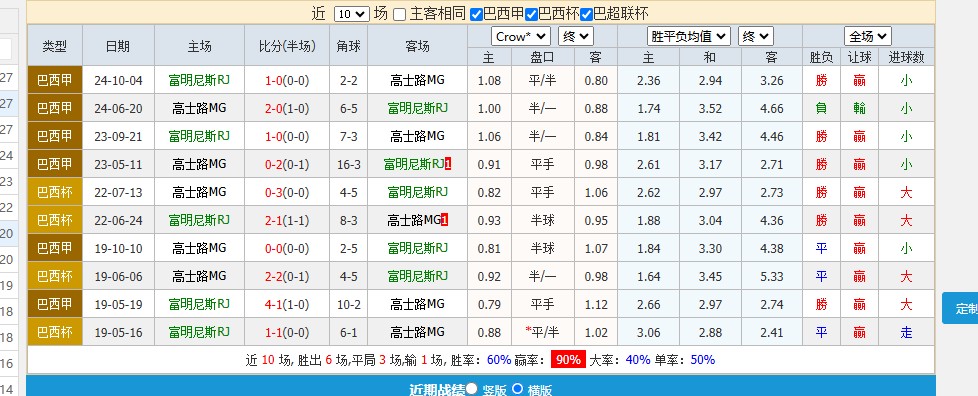Click the 平/半 handicap in 24-10-04 row
The image size is (978, 396).
coord(542,80)
